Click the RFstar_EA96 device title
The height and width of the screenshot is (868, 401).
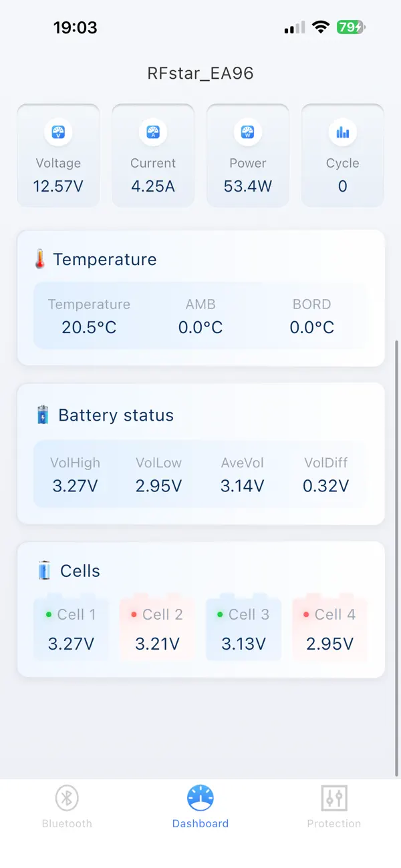[x=200, y=73]
